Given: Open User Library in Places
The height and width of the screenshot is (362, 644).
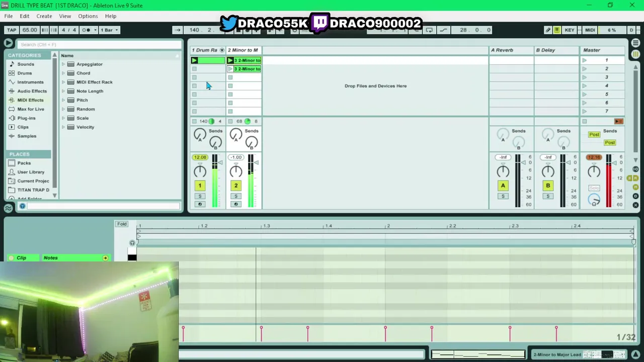Looking at the screenshot, I should 31,172.
